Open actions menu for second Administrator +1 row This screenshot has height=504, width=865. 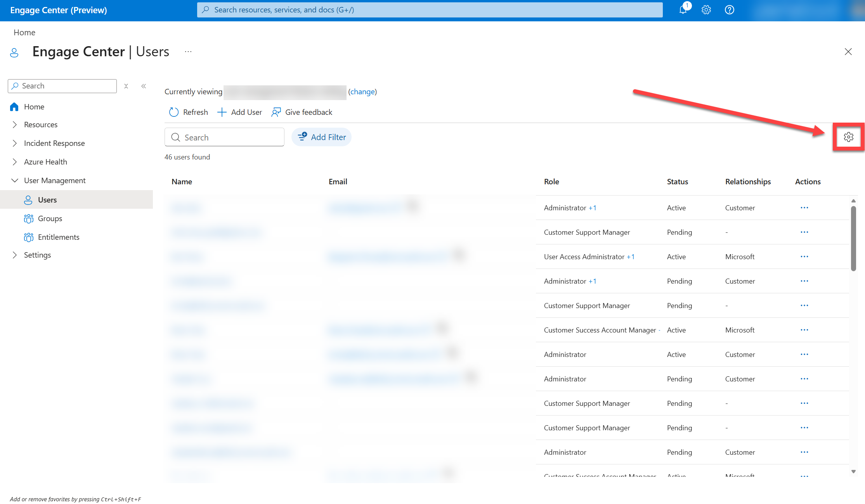click(x=804, y=281)
